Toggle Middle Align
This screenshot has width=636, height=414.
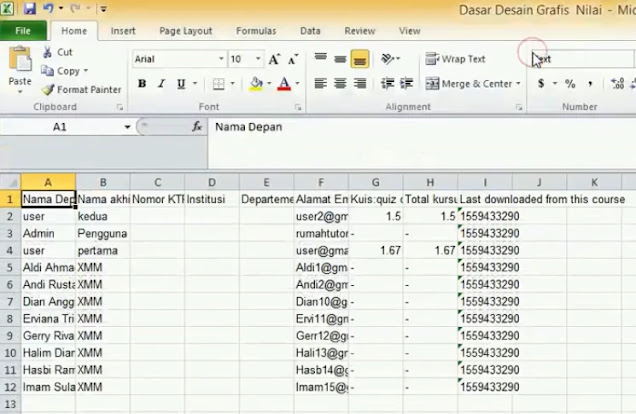[340, 59]
